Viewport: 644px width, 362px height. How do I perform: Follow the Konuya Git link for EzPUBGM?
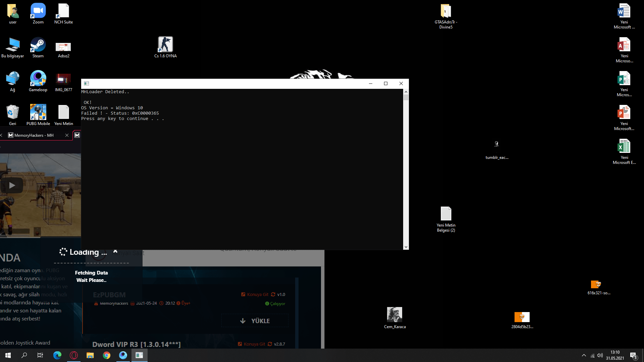[x=255, y=294]
